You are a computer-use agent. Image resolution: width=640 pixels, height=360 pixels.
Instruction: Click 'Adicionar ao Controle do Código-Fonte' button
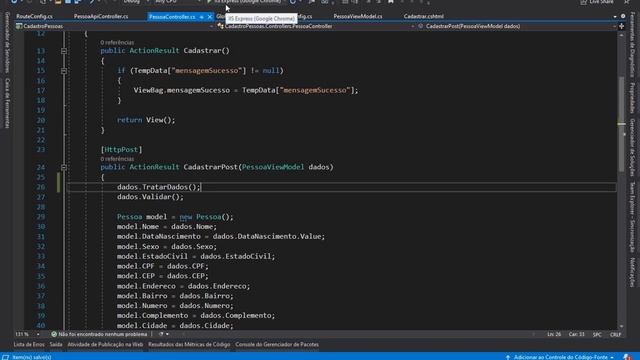click(x=559, y=357)
